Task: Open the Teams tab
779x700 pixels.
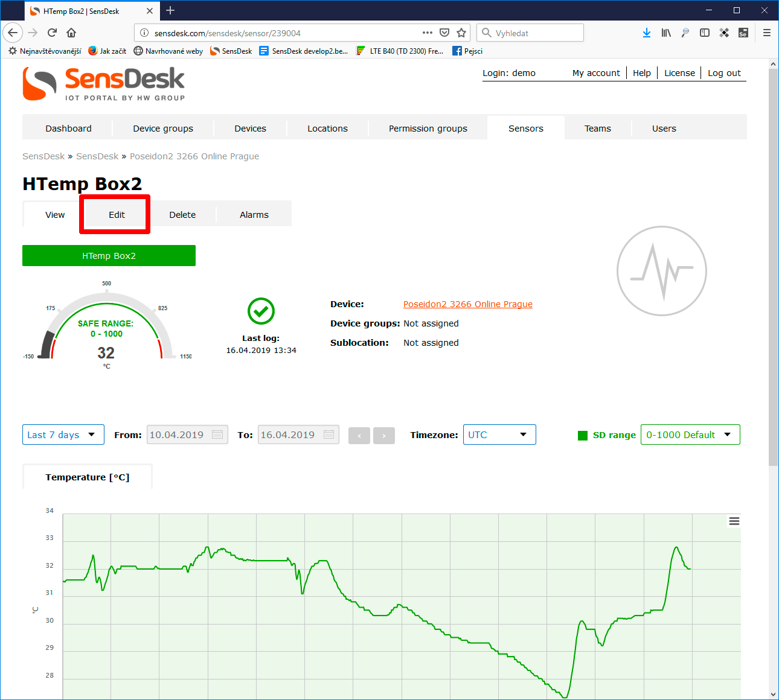Action: tap(598, 128)
